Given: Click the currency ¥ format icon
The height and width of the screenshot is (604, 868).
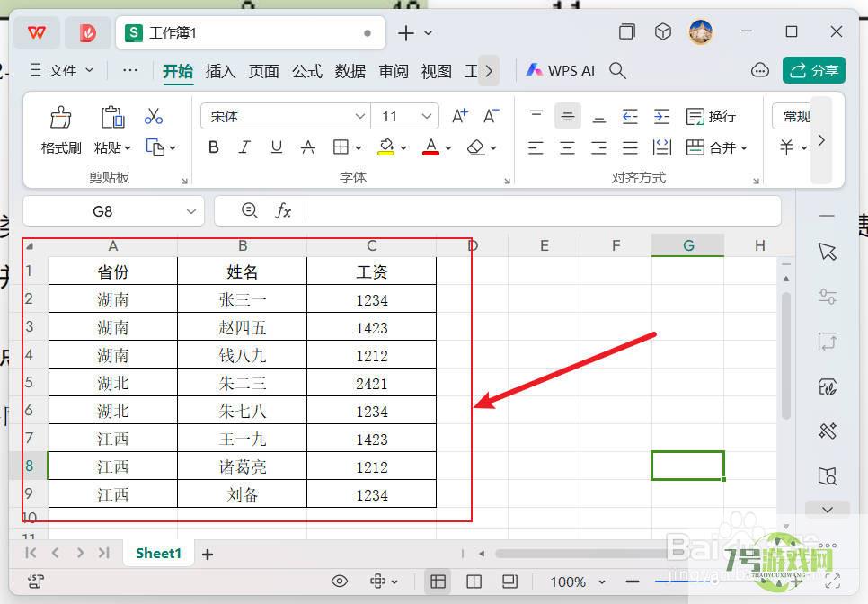Looking at the screenshot, I should pos(786,147).
